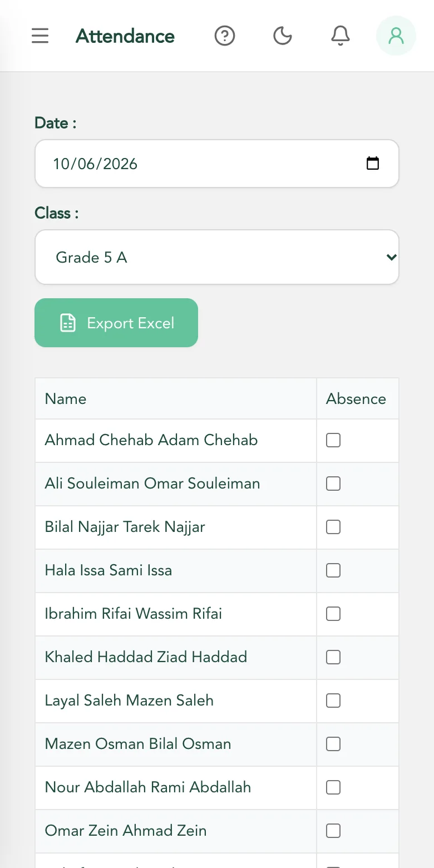
Task: Open the hamburger navigation menu
Action: coord(40,36)
